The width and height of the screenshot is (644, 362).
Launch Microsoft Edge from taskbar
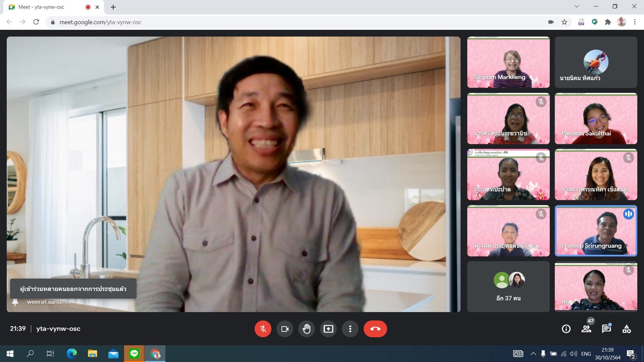point(72,354)
